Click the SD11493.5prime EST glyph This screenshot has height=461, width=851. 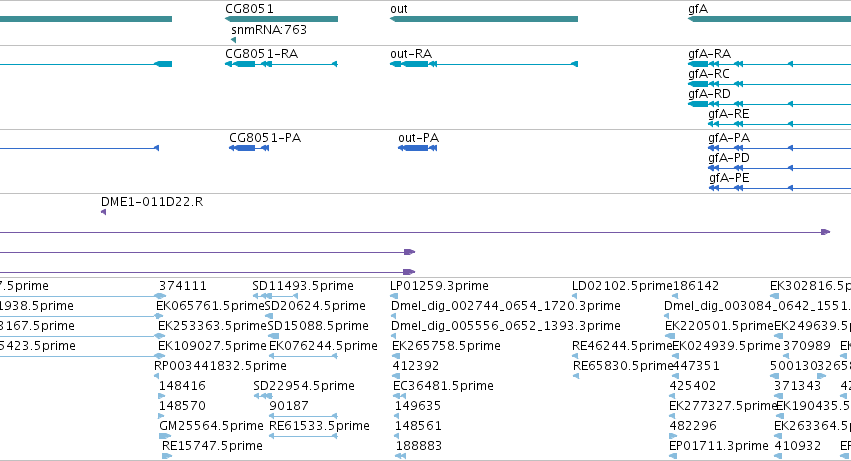point(275,296)
